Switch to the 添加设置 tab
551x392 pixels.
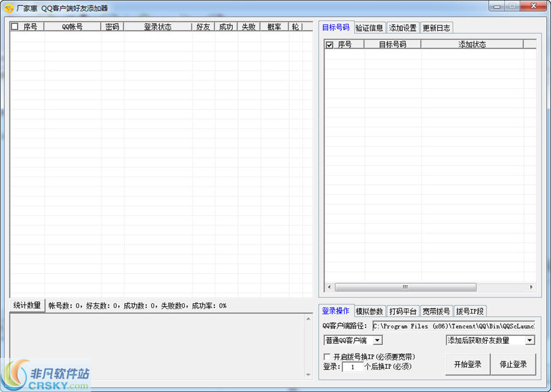403,28
